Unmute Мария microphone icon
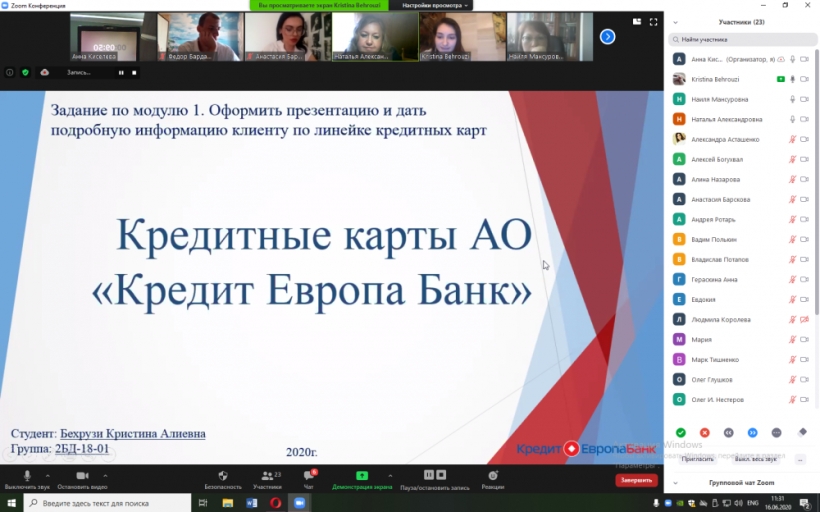 coord(792,339)
